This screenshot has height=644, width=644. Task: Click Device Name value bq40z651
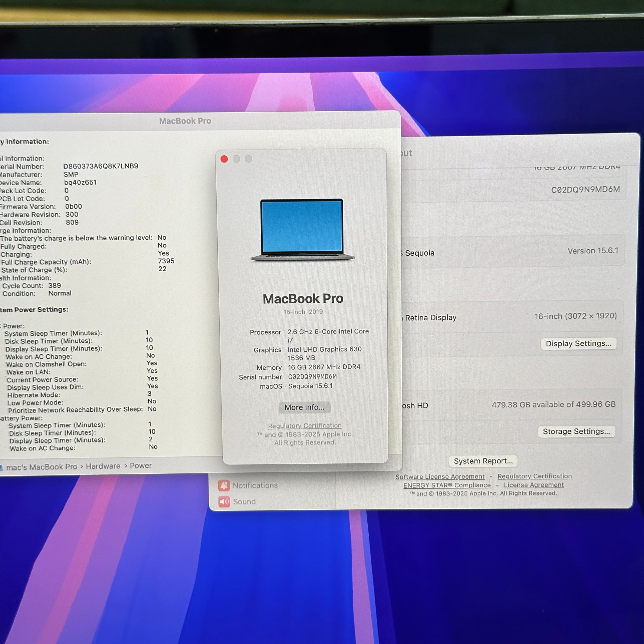coord(80,182)
